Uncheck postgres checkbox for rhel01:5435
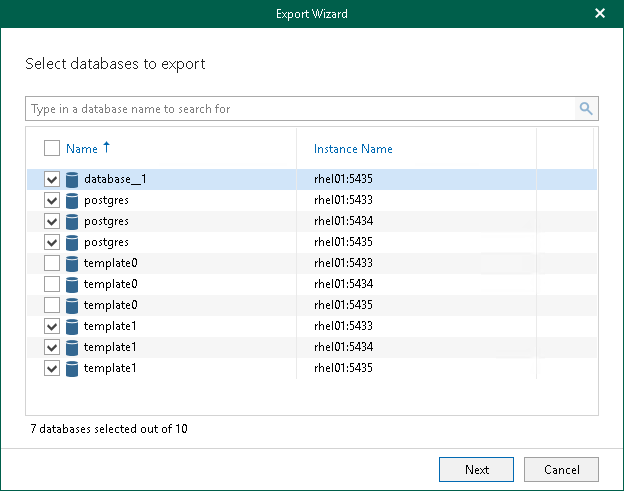The height and width of the screenshot is (491, 624). 52,242
